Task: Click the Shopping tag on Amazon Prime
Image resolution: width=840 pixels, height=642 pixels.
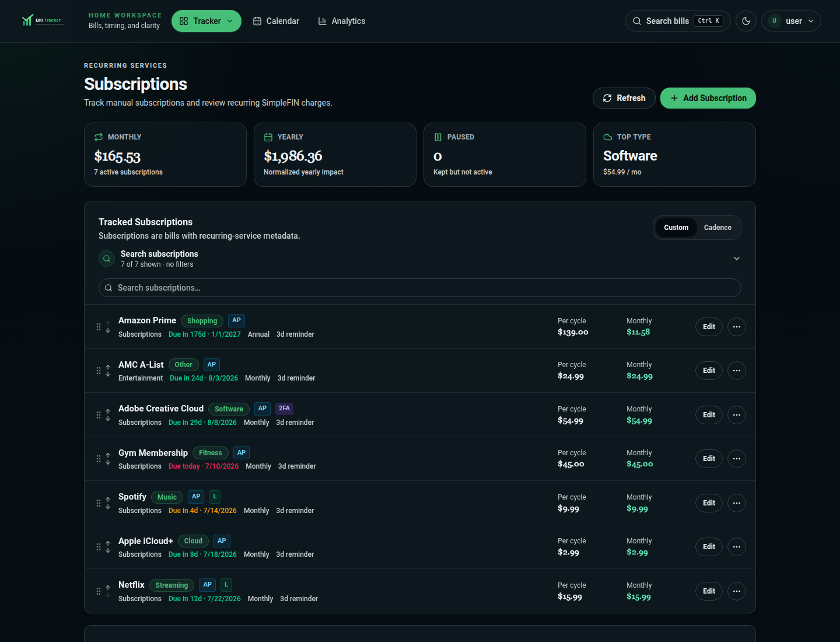Action: (x=202, y=321)
